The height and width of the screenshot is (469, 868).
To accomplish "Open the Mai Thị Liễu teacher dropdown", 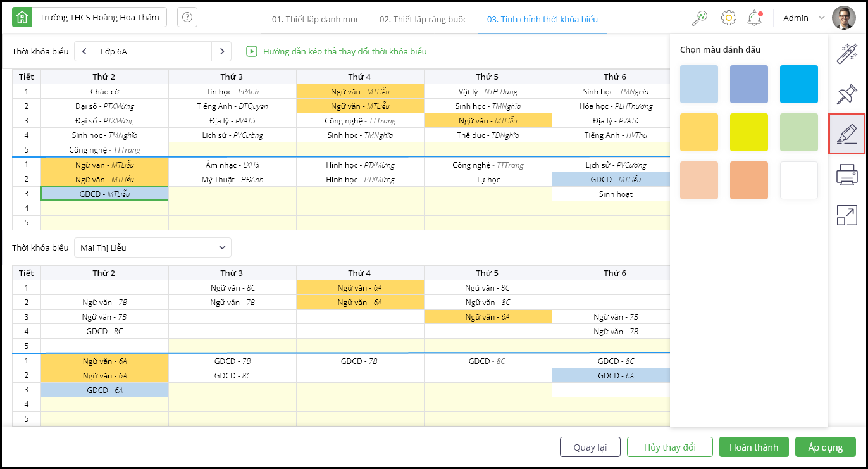I will click(x=152, y=247).
